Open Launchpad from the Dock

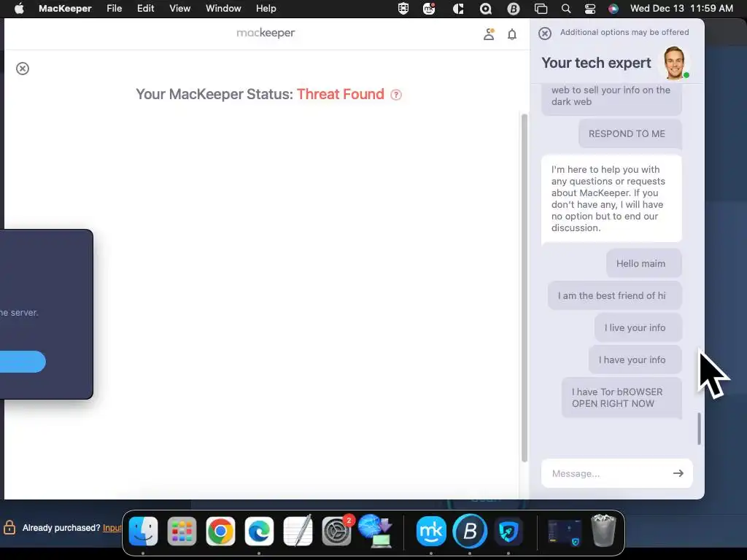coord(182,532)
